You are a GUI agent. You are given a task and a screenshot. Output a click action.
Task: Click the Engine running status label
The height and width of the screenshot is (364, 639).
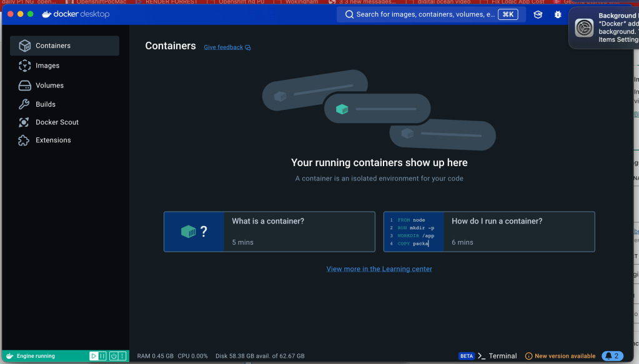pyautogui.click(x=36, y=356)
